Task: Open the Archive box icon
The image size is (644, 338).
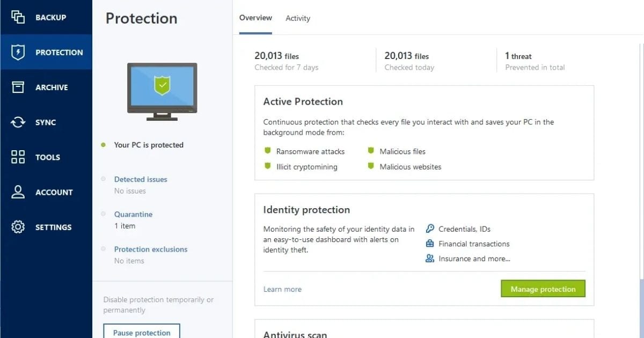Action: click(18, 87)
